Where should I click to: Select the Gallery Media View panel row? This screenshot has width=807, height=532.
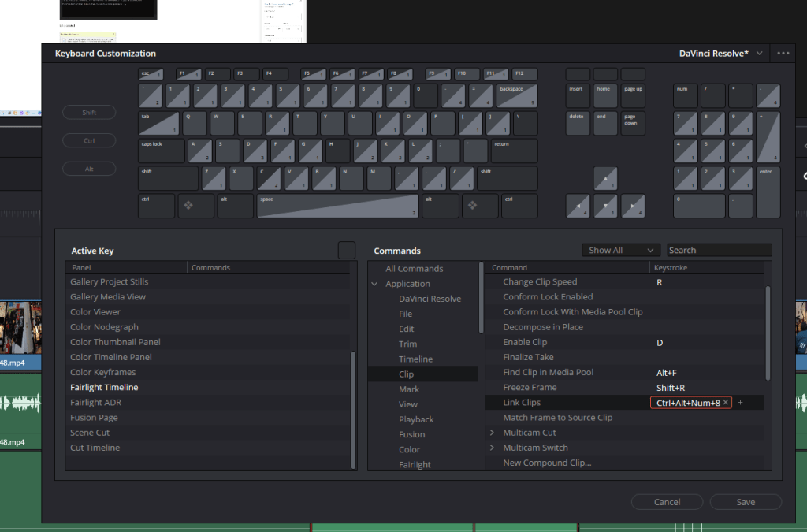[x=208, y=297]
